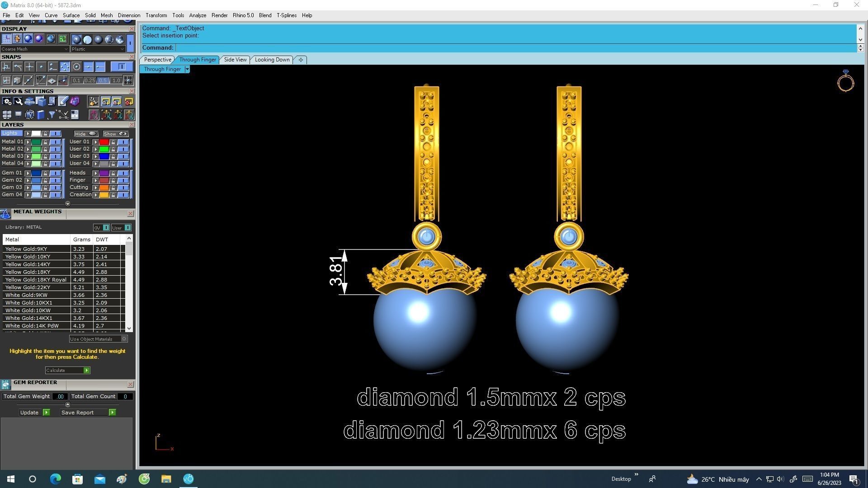868x488 pixels.
Task: Toggle the grid display icon in the Display panel
Action: [6, 39]
